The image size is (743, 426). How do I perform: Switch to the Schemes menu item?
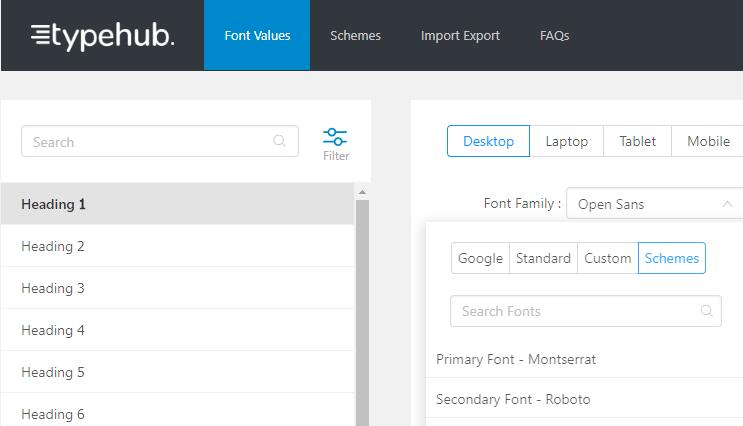click(355, 36)
